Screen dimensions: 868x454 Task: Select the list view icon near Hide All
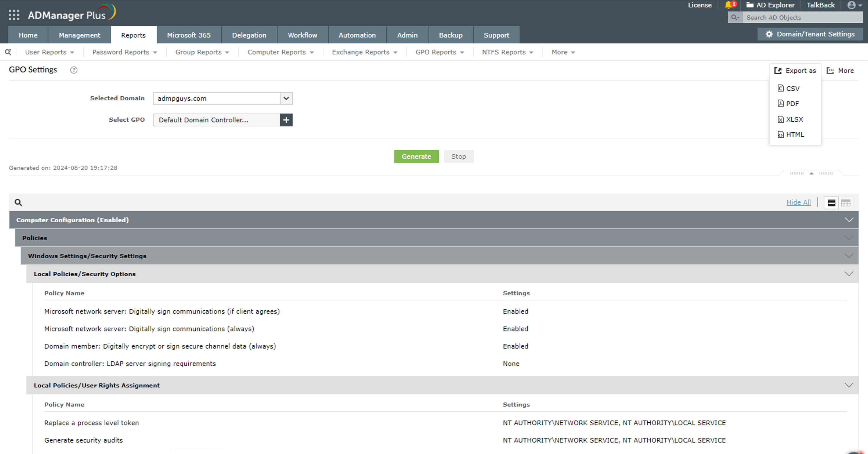pos(831,203)
